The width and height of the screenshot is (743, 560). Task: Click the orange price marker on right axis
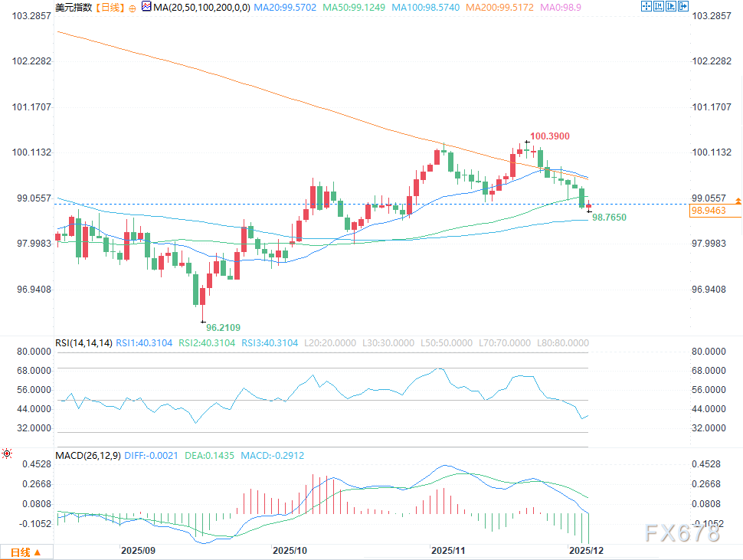pos(738,201)
